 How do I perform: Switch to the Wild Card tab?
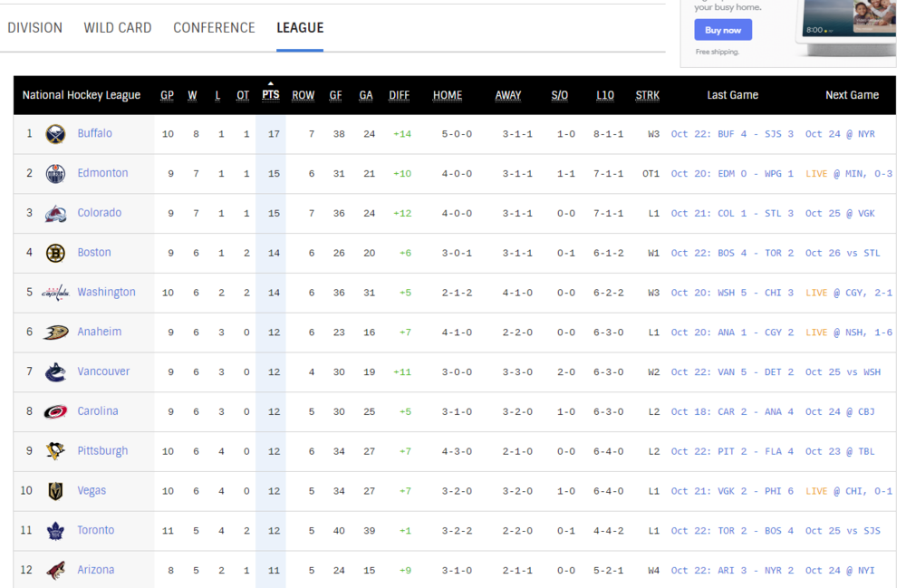(x=117, y=28)
